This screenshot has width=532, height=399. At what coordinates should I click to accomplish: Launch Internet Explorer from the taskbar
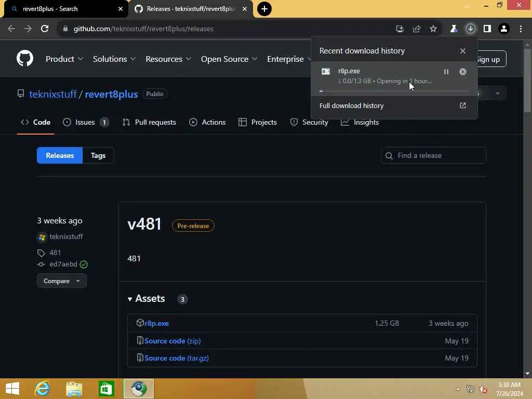click(x=43, y=389)
